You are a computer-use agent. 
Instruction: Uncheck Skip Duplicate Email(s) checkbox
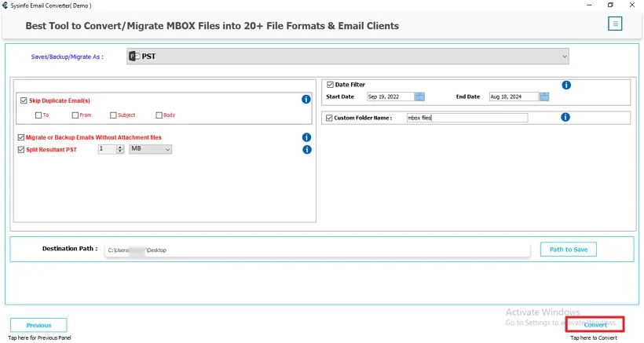tap(22, 100)
